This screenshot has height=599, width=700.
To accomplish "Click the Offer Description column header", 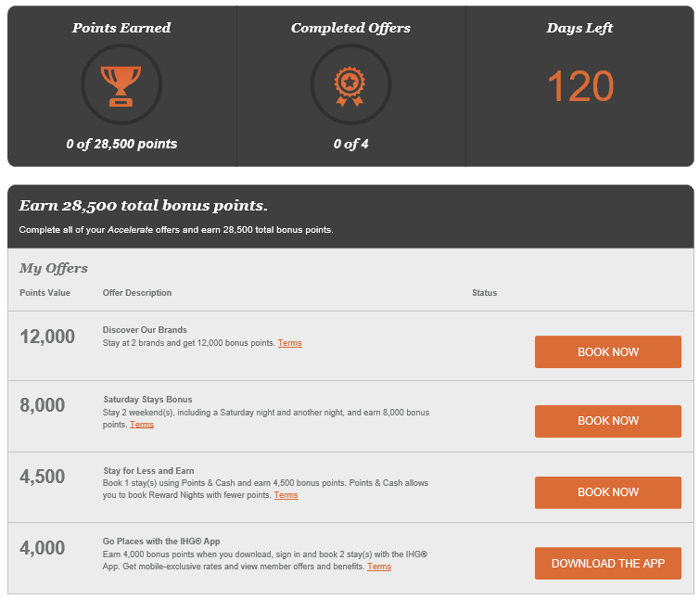I will point(137,293).
